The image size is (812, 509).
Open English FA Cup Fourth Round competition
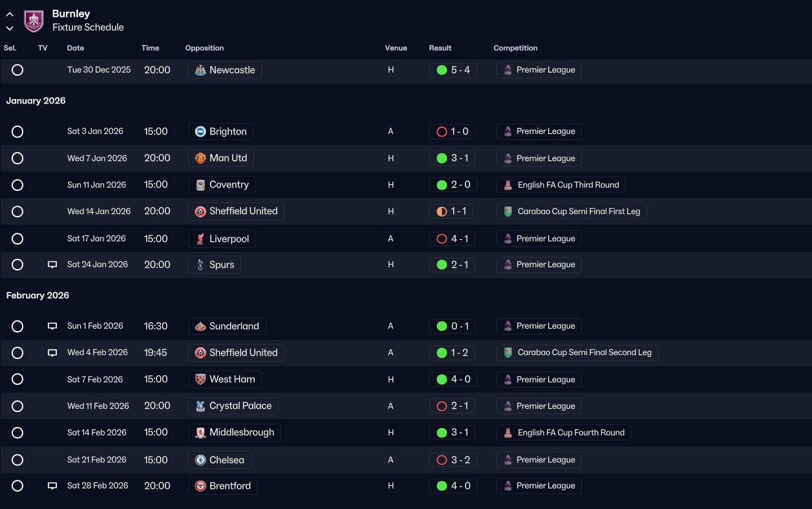(x=564, y=433)
